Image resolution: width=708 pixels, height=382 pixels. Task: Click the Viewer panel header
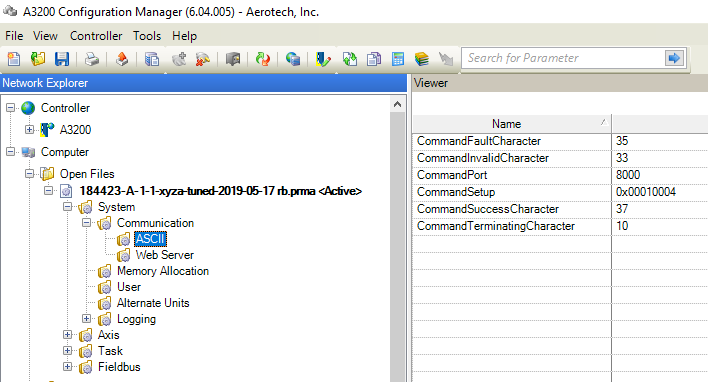click(560, 83)
